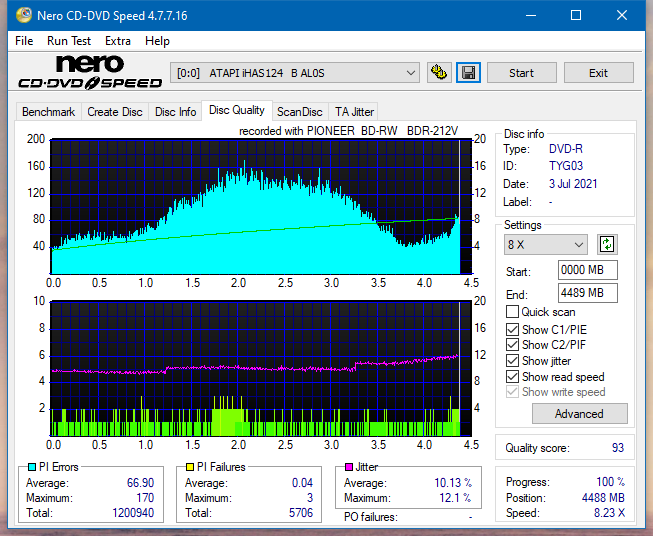
Task: Toggle Show C2/PIF checkbox
Action: pyautogui.click(x=512, y=344)
